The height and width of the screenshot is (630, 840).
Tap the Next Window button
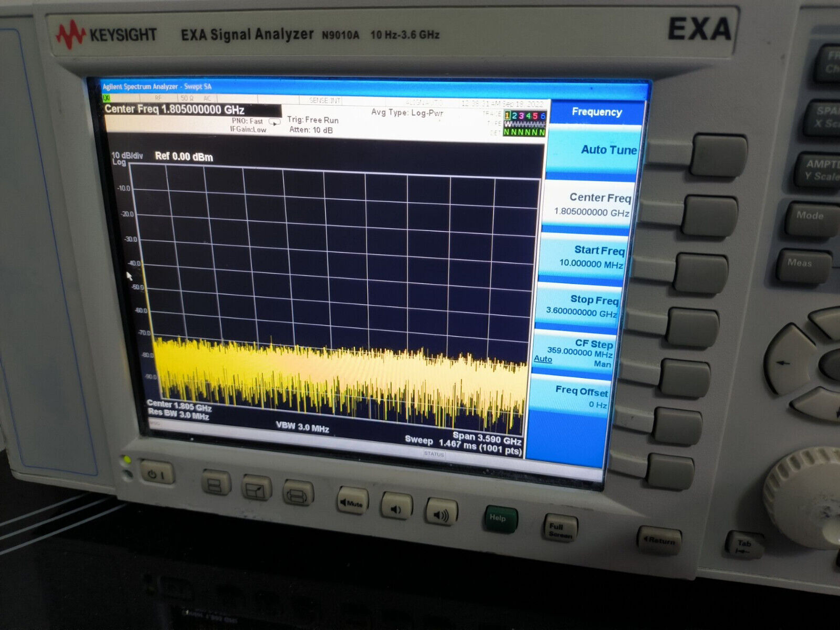coord(298,494)
